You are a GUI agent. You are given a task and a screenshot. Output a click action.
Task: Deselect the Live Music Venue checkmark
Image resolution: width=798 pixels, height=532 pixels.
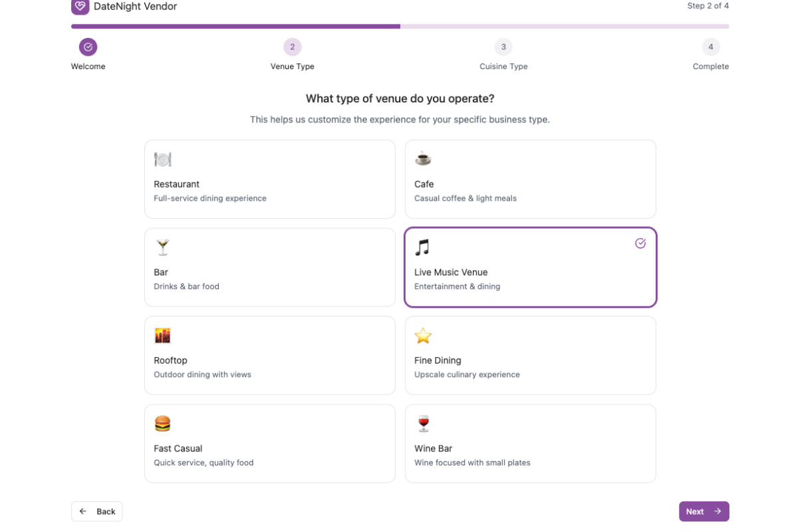click(x=640, y=243)
